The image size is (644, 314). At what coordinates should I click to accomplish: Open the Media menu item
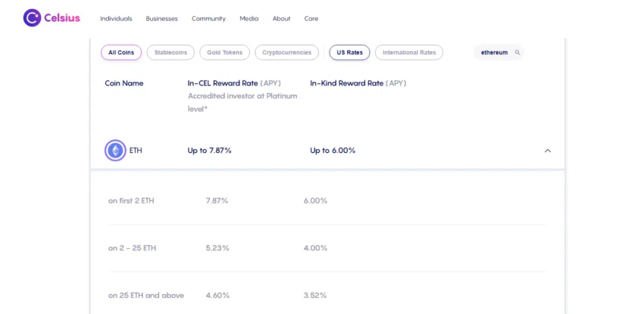[249, 18]
